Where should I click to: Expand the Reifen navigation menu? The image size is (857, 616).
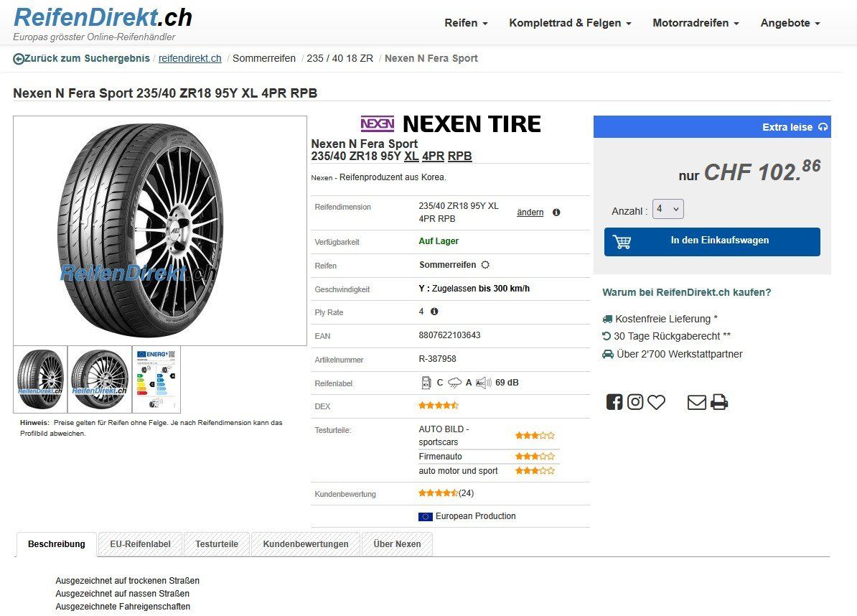coord(467,23)
